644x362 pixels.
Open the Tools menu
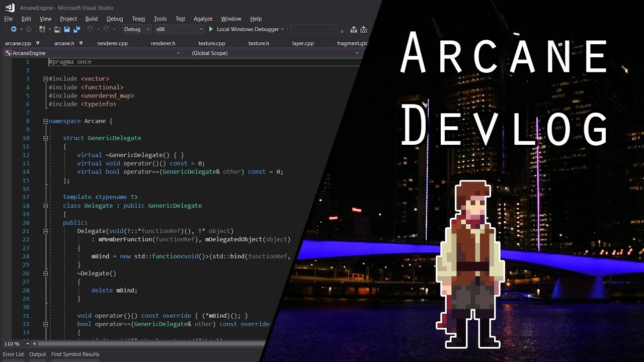(x=160, y=19)
